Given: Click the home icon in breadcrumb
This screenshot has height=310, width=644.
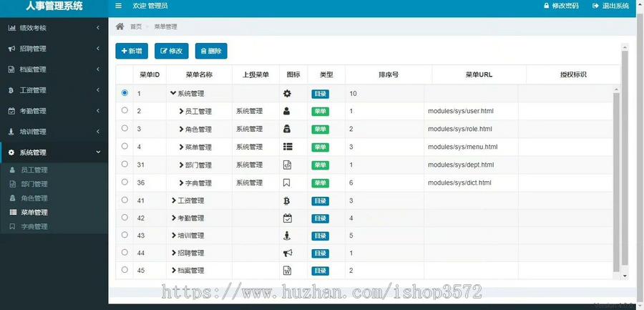Looking at the screenshot, I should pyautogui.click(x=119, y=26).
